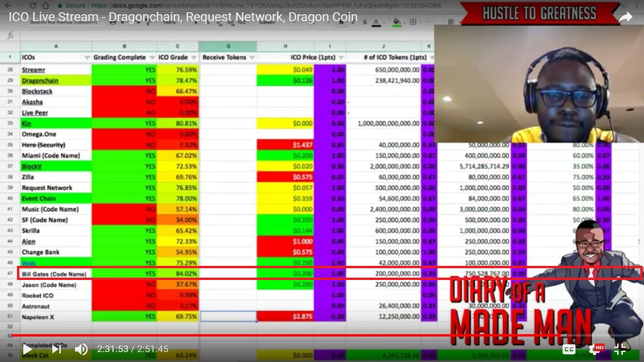This screenshot has width=644, height=362.
Task: Open the Receive Tokens filter dropdown
Action: pos(252,58)
